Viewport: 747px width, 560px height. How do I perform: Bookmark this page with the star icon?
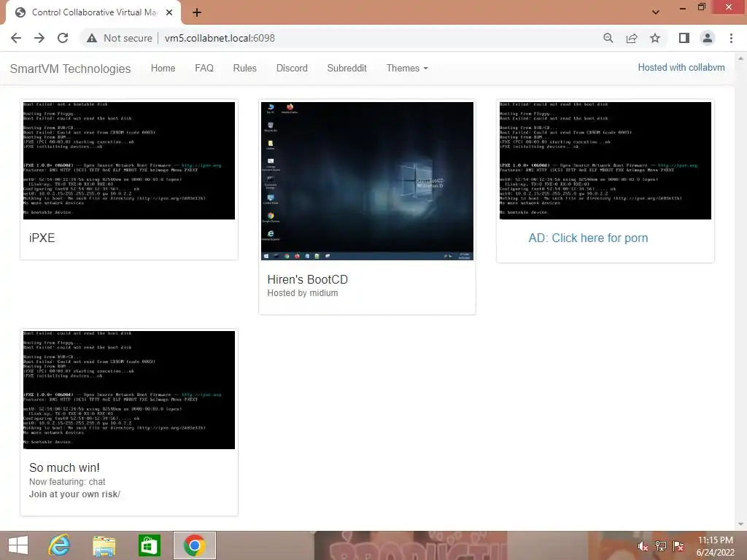655,38
